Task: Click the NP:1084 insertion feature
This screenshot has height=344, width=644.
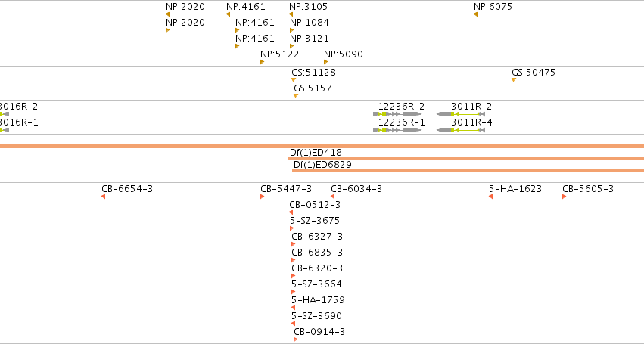Action: [x=291, y=30]
